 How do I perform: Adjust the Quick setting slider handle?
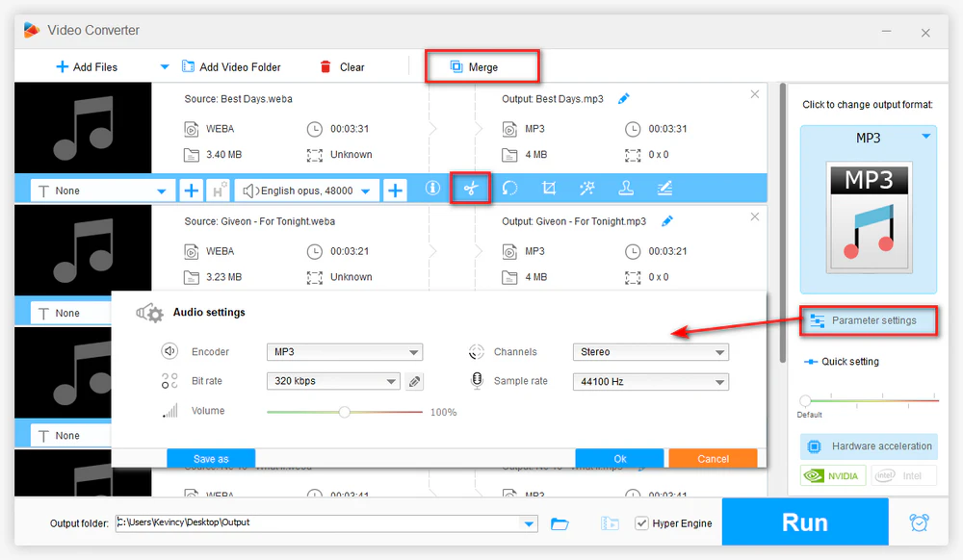(805, 401)
